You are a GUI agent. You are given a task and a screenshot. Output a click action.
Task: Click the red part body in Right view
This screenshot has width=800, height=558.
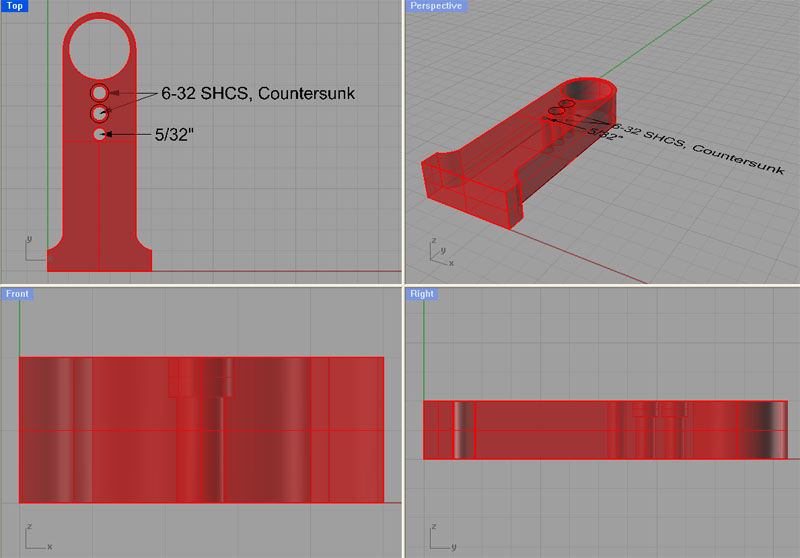[x=560, y=430]
